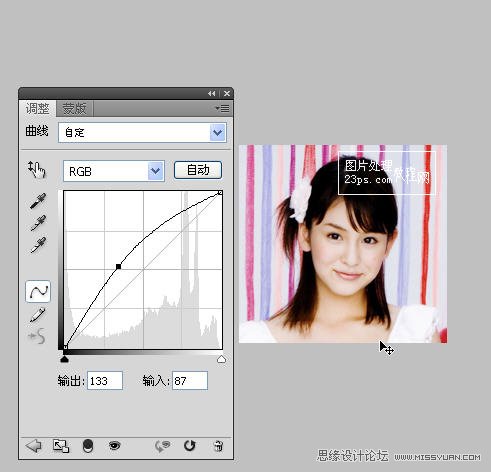This screenshot has width=491, height=472.
Task: Click the black point input slider
Action: click(x=64, y=359)
